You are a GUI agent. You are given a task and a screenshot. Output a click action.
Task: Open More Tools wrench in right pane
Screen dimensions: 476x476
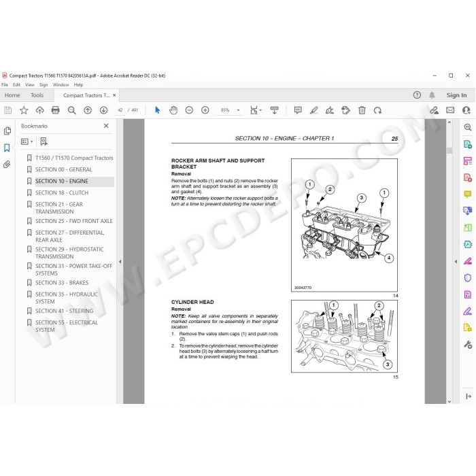(x=468, y=345)
